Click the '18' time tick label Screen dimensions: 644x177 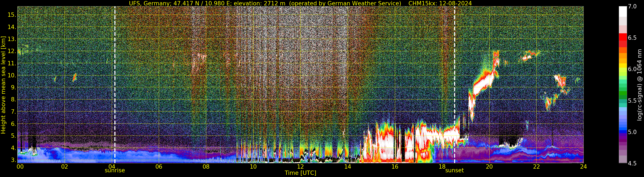(442, 166)
